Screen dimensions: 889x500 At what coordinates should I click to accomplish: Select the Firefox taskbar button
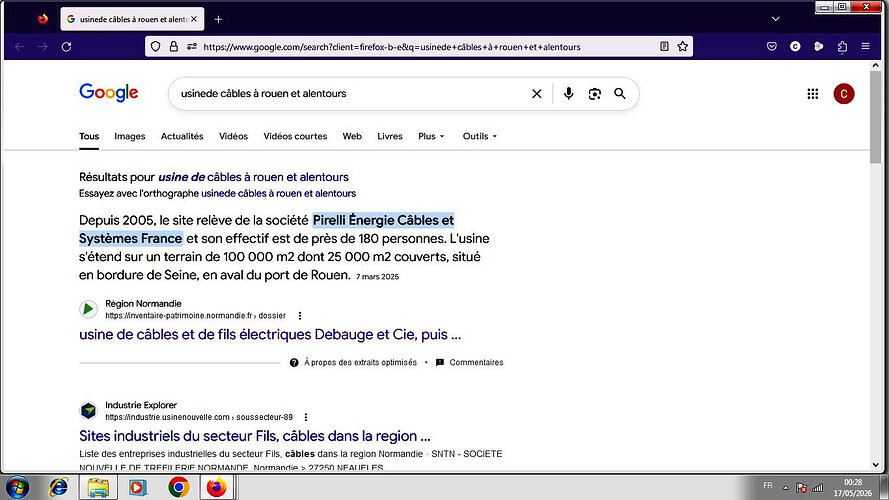(x=217, y=487)
